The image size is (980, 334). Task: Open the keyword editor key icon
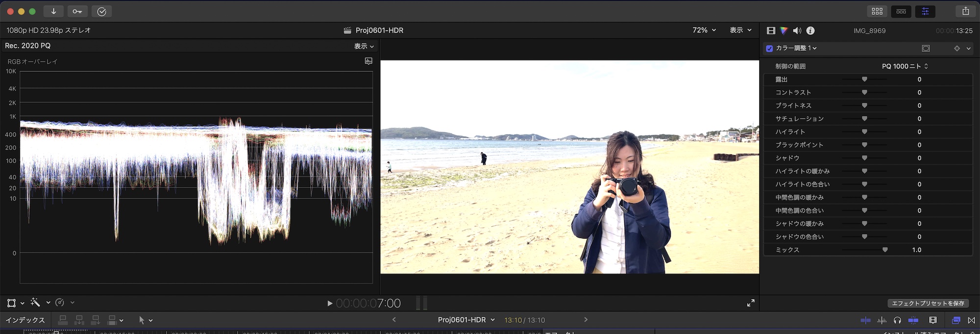point(77,11)
